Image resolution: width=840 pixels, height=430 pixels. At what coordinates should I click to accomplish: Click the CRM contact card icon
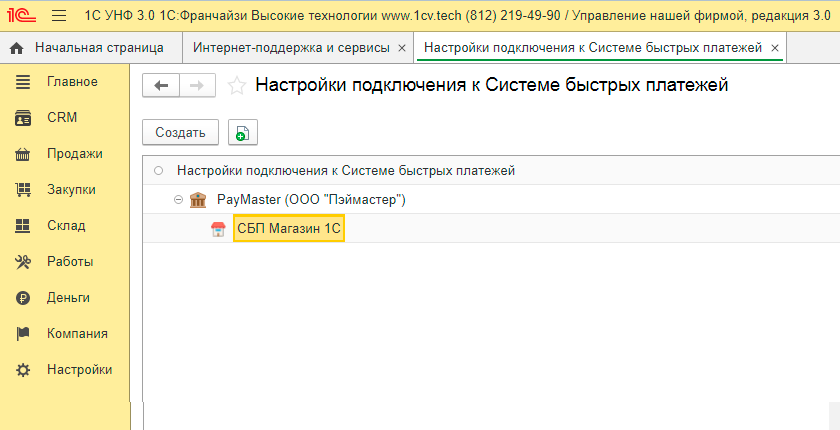23,118
